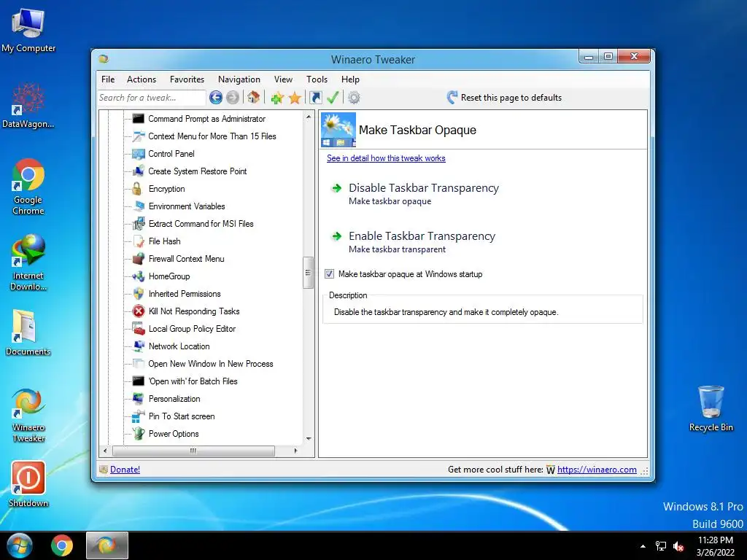Open settings via grey gear icon

point(354,98)
